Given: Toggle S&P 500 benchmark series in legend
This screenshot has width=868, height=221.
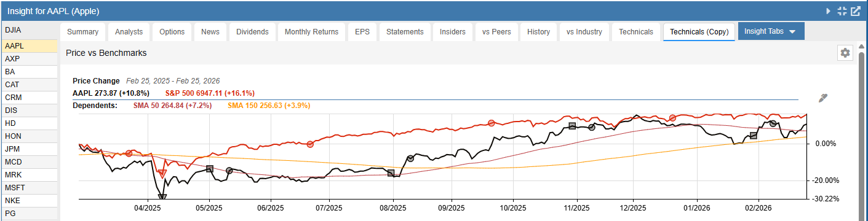Looking at the screenshot, I should pyautogui.click(x=210, y=93).
